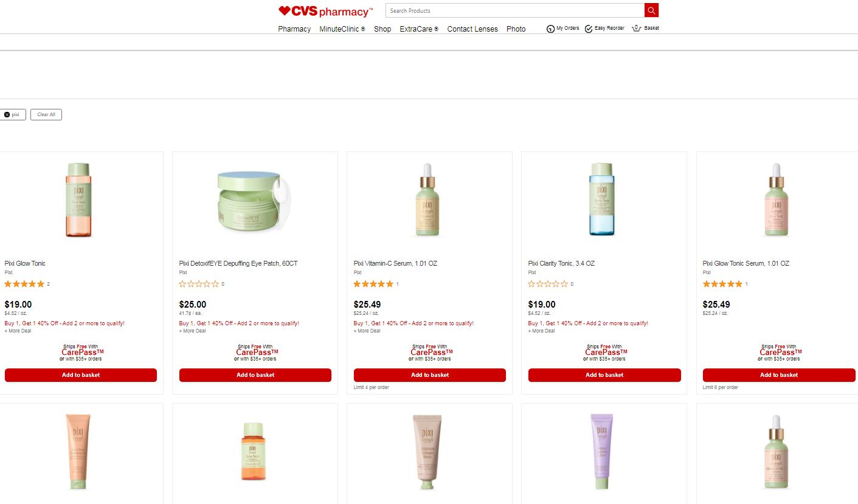
Task: Click the red search magnifier button
Action: (651, 10)
